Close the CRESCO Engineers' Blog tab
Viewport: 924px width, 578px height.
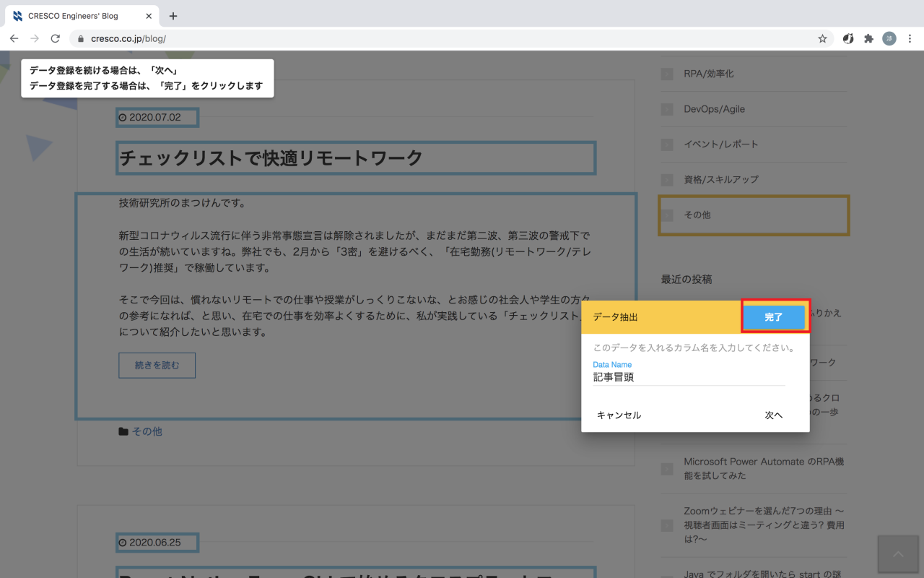(x=149, y=16)
